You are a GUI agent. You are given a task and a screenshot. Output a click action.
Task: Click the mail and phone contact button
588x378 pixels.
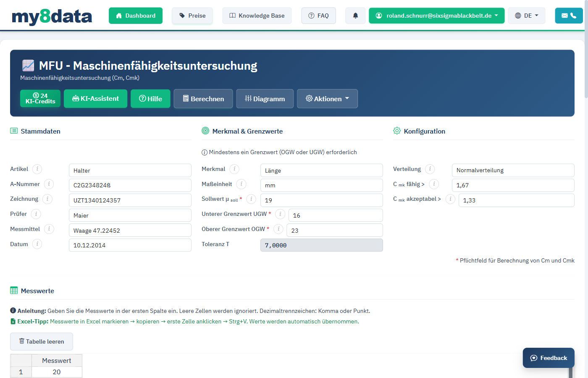coord(569,16)
